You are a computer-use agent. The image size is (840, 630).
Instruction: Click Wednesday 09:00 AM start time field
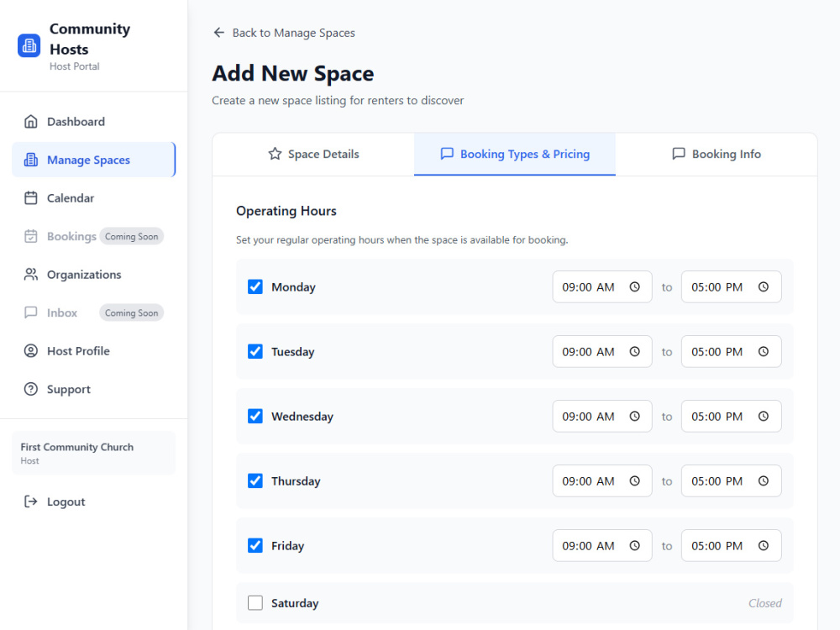coord(602,417)
